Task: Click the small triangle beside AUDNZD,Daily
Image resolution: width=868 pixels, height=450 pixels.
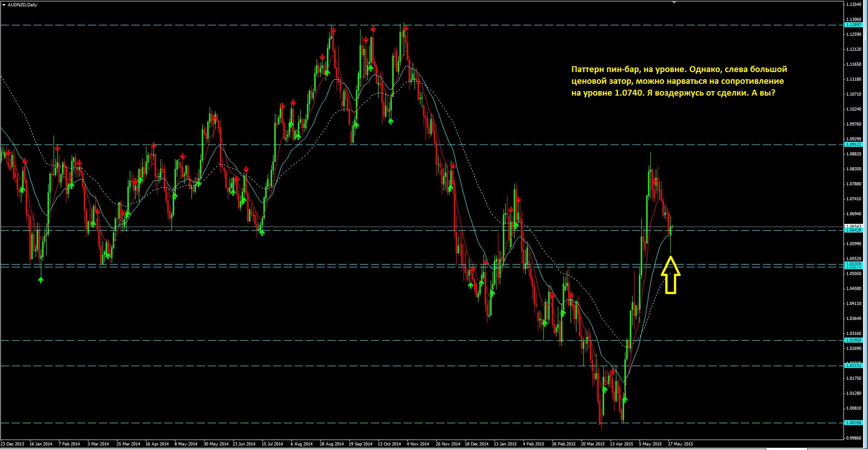Action: [4, 5]
